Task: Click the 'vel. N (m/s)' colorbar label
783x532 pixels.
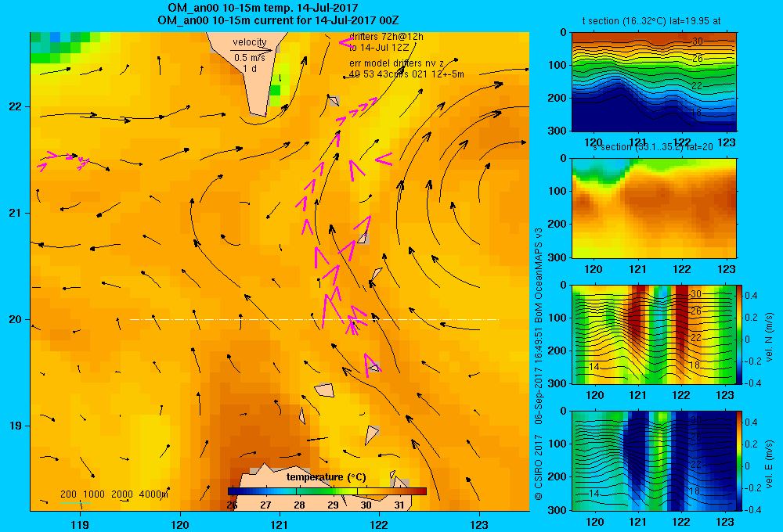Action: tap(769, 337)
